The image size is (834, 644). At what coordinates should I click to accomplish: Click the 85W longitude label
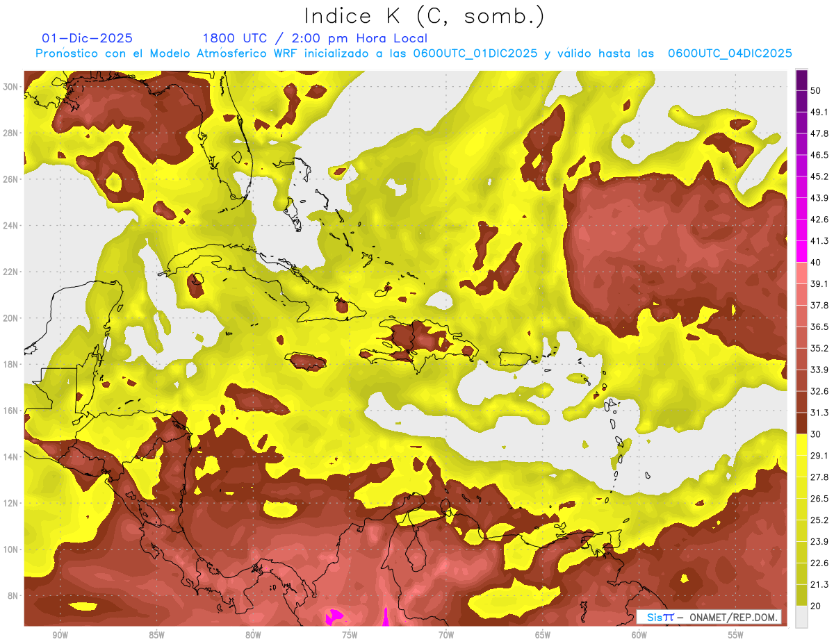156,635
